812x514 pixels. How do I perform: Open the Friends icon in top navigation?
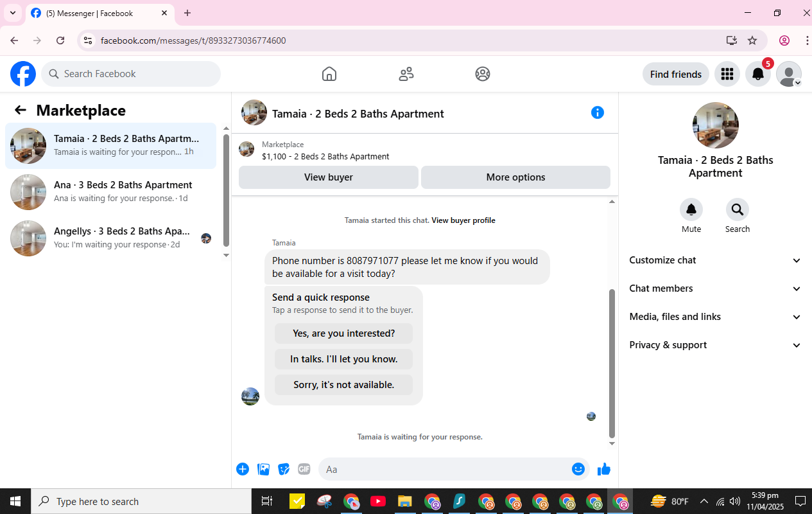pyautogui.click(x=406, y=74)
